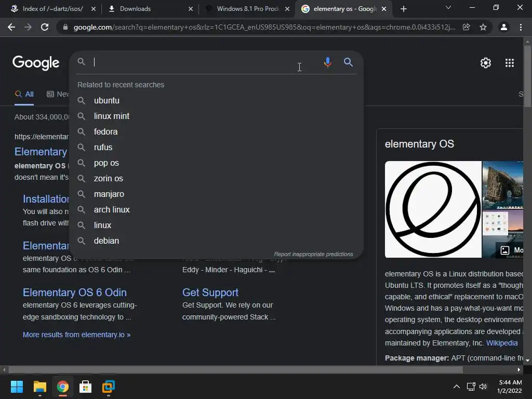This screenshot has height=399, width=532.
Task: View site security lock information
Action: (x=65, y=27)
